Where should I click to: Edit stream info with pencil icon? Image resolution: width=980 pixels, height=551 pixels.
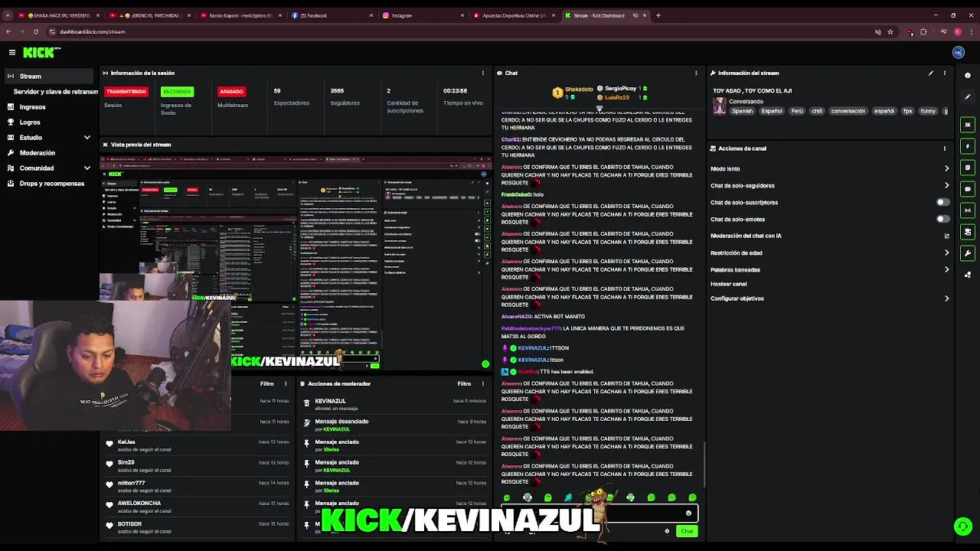pos(931,73)
